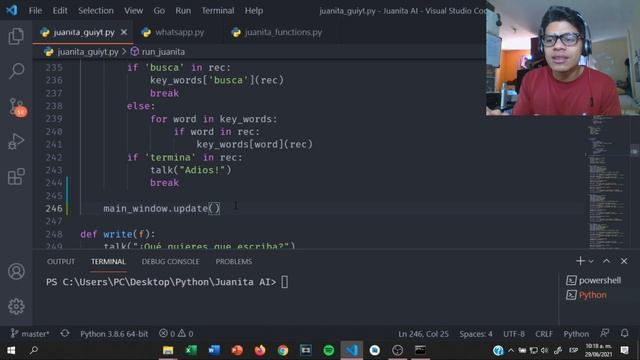Open Excel from the taskbar
The height and width of the screenshot is (360, 640).
191,350
